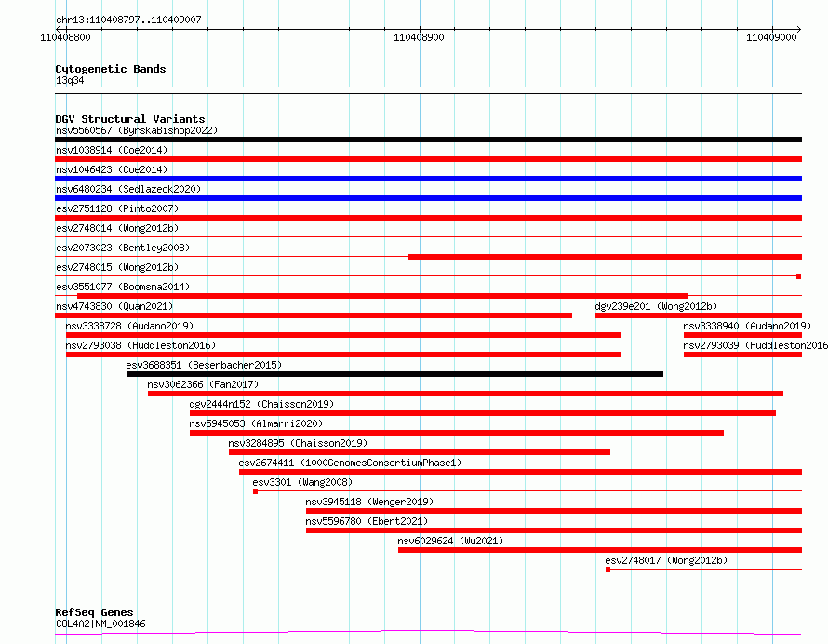The image size is (828, 644).
Task: Click the red square marker of esv3301
Action: [256, 491]
